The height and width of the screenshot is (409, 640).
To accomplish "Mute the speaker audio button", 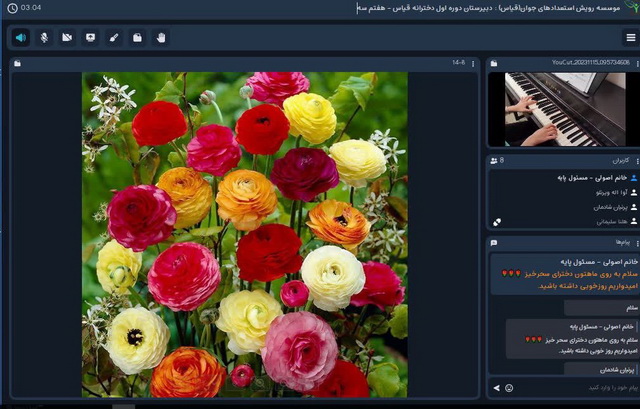I will [21, 38].
